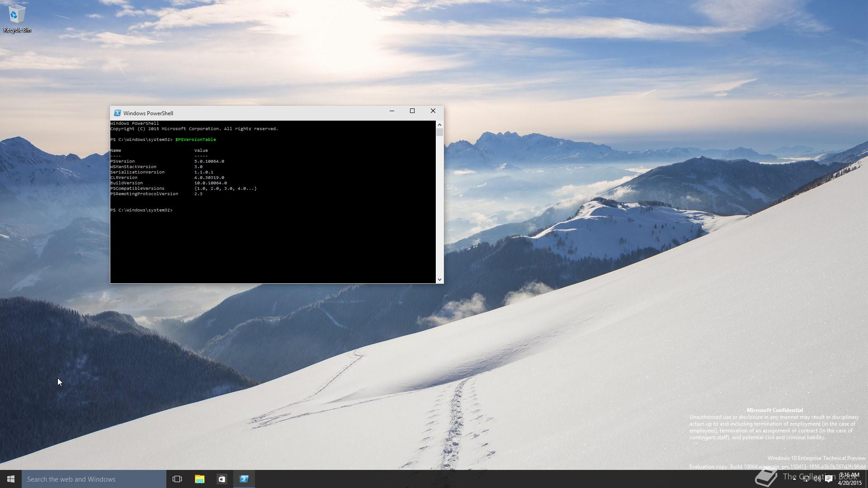Focus the Search the web and Windows box
Image resolution: width=868 pixels, height=488 pixels.
click(x=94, y=479)
